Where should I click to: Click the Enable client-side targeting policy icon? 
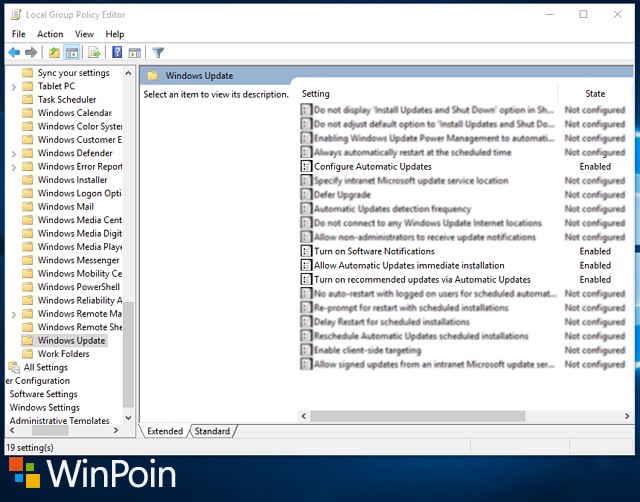(x=306, y=350)
